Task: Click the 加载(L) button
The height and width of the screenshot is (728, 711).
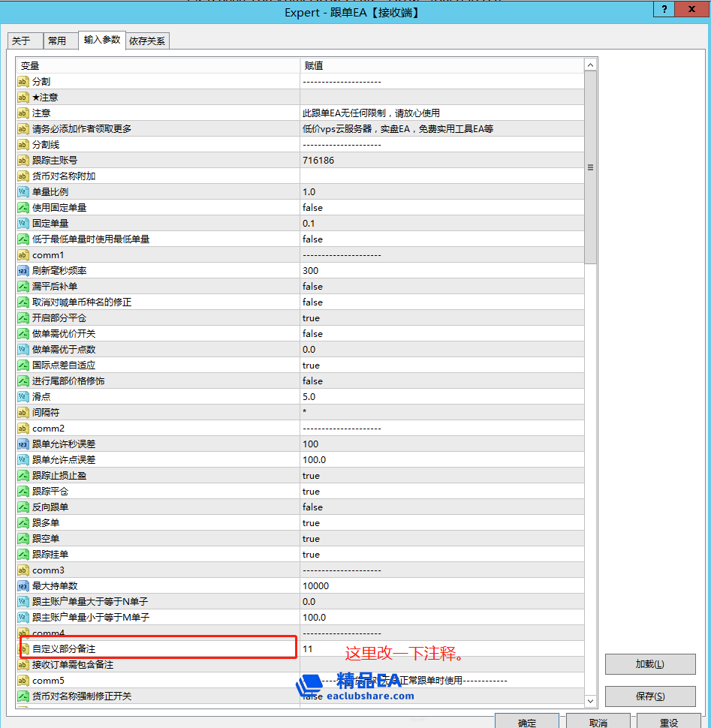Action: click(x=649, y=663)
